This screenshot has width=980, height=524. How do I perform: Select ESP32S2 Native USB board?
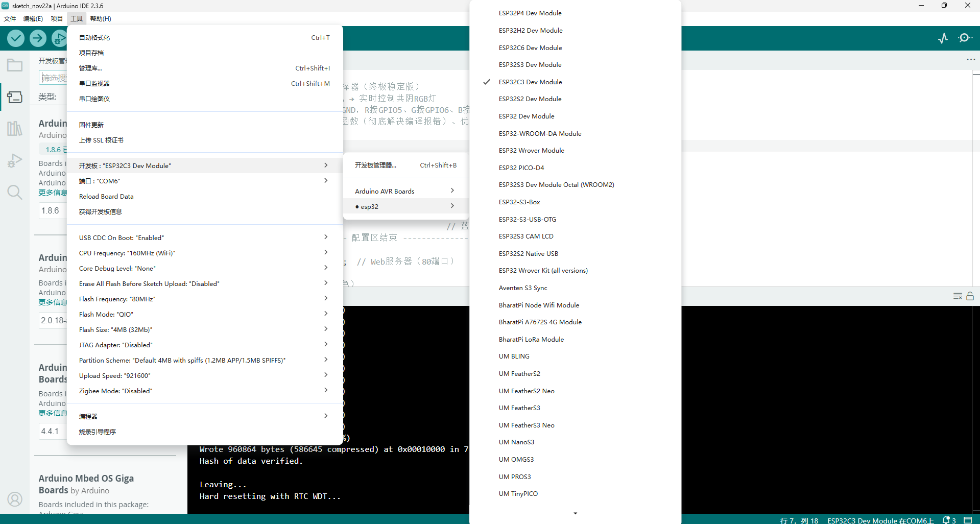click(x=575, y=253)
